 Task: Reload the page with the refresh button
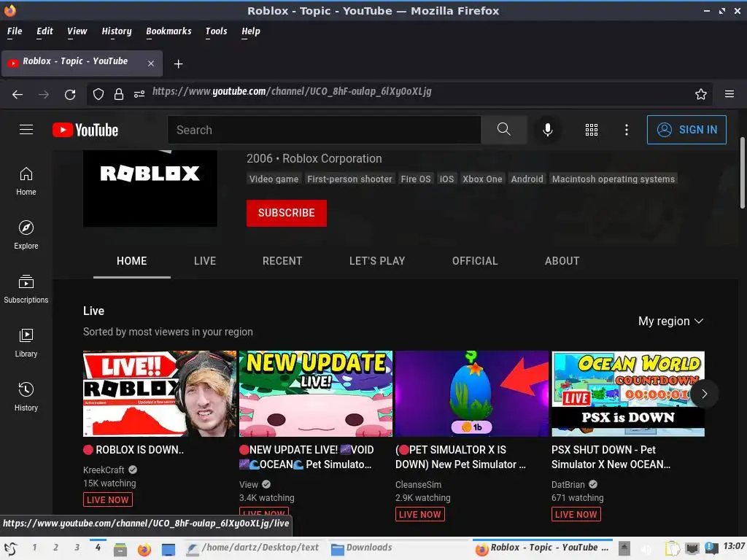pyautogui.click(x=70, y=94)
